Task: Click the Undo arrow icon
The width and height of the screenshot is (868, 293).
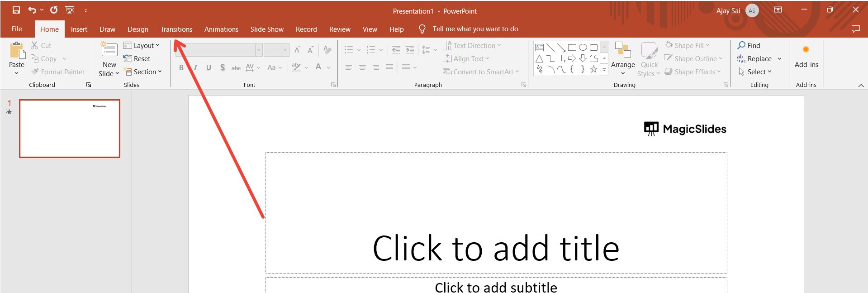Action: 32,10
